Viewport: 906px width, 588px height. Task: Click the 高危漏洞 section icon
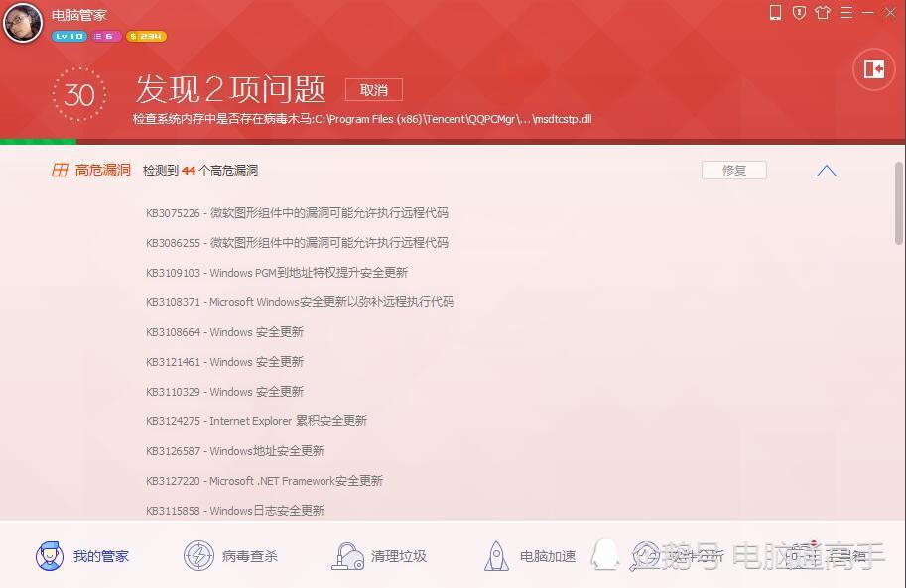61,170
